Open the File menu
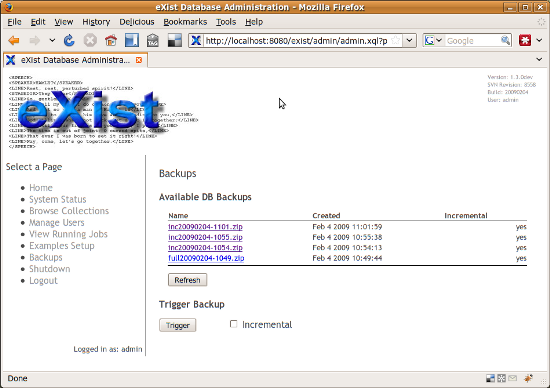550x388 pixels. tap(14, 22)
